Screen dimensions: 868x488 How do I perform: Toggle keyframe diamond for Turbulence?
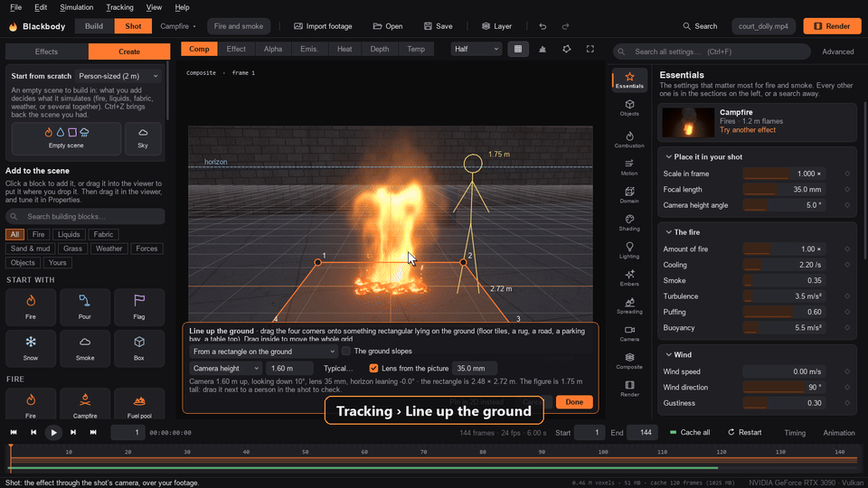[847, 296]
